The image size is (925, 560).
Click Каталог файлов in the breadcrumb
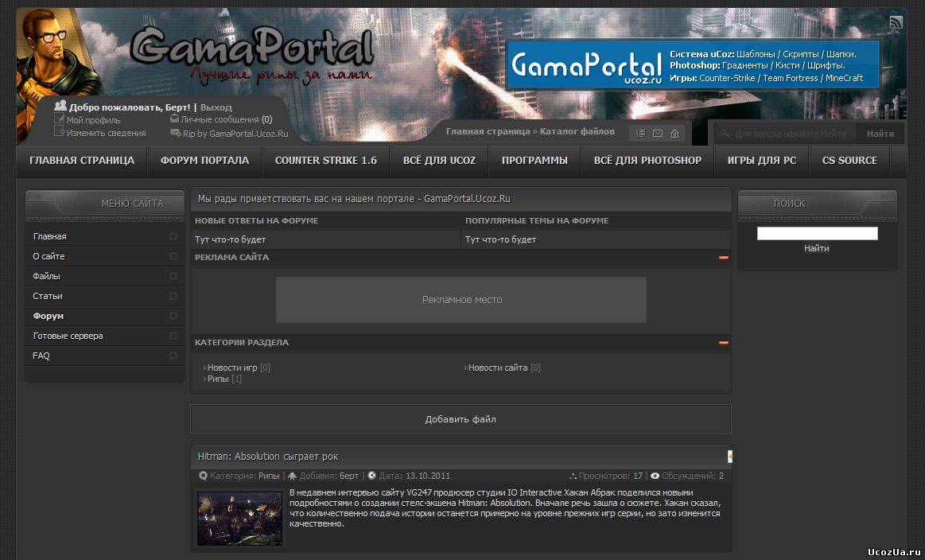[x=577, y=131]
